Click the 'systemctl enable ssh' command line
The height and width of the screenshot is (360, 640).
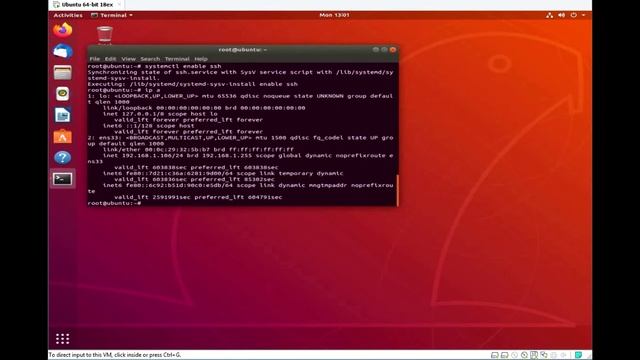tap(155, 66)
